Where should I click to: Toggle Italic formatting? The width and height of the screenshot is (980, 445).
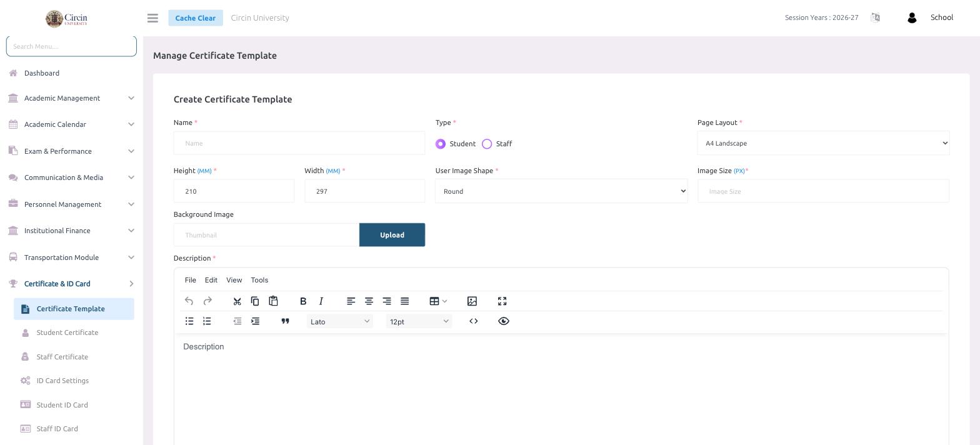[321, 301]
